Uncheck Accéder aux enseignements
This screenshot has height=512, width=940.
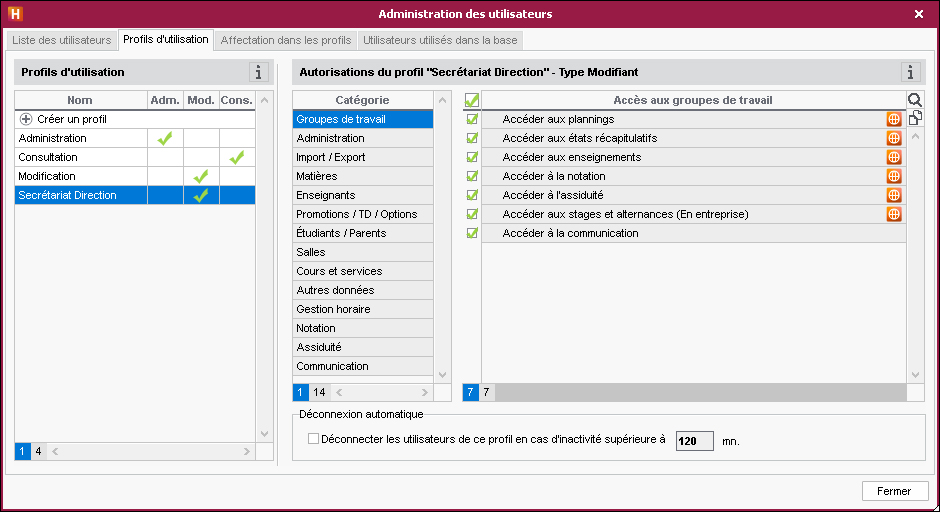click(x=472, y=157)
